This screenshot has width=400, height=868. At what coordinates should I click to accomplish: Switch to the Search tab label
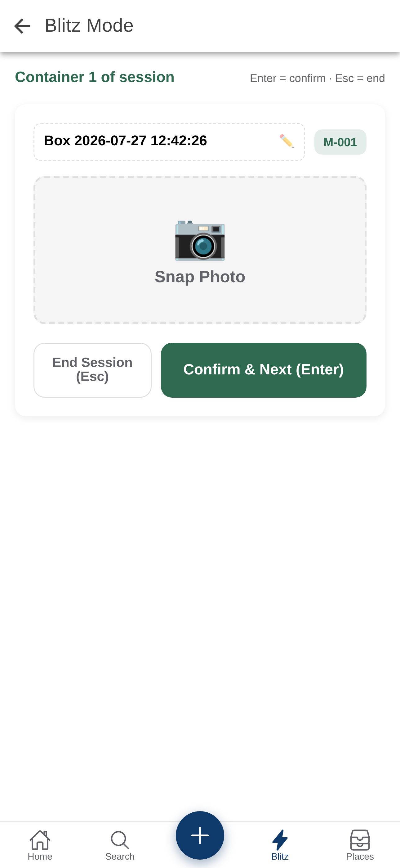pos(120,857)
